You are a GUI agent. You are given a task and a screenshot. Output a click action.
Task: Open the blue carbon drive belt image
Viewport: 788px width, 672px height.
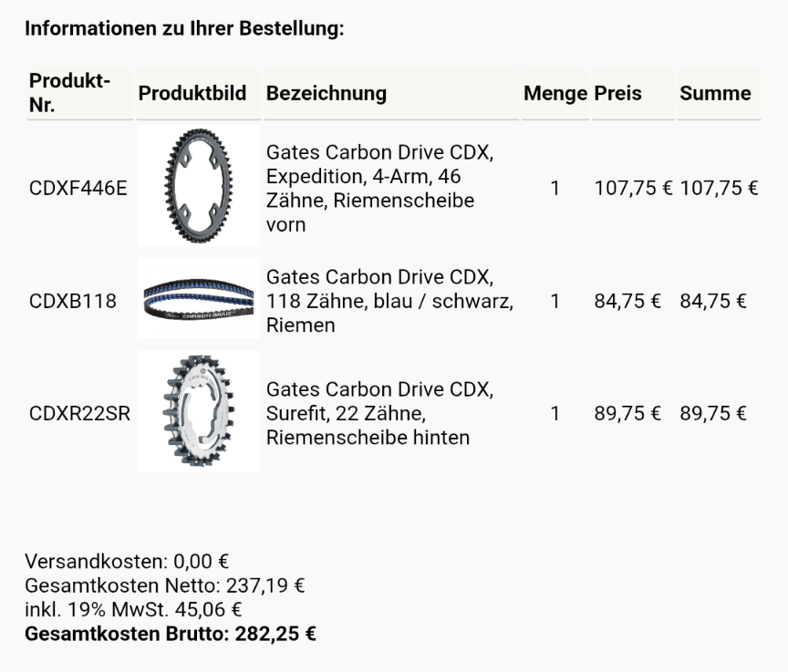199,298
